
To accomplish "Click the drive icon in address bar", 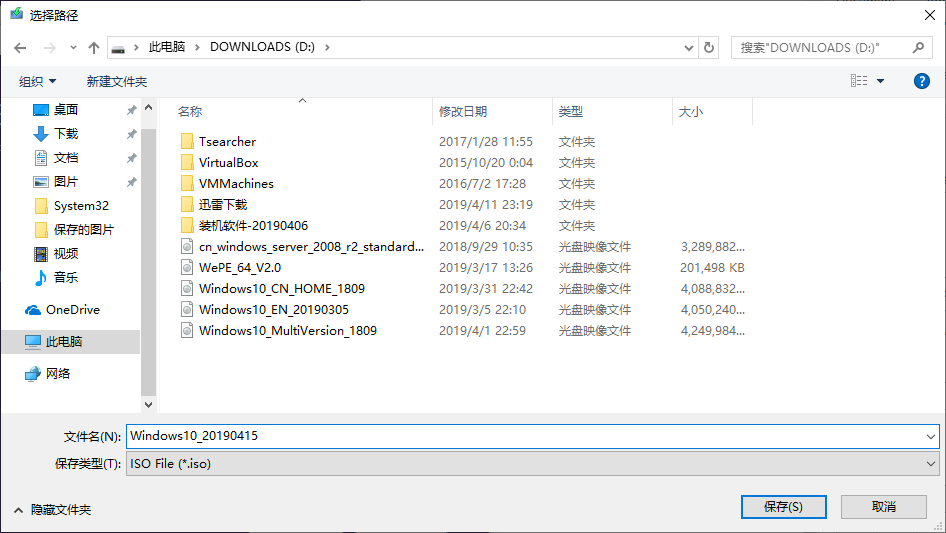I will tap(118, 48).
